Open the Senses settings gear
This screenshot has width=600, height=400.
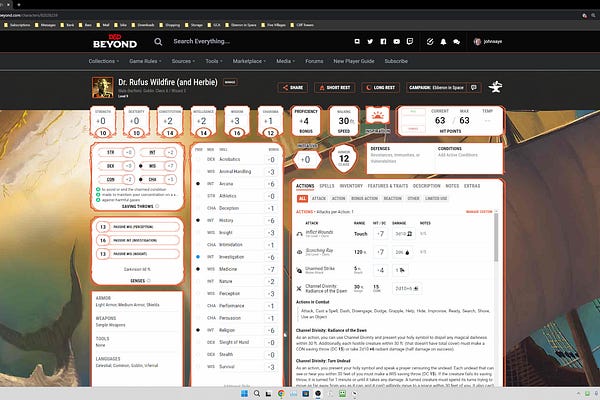click(x=149, y=281)
